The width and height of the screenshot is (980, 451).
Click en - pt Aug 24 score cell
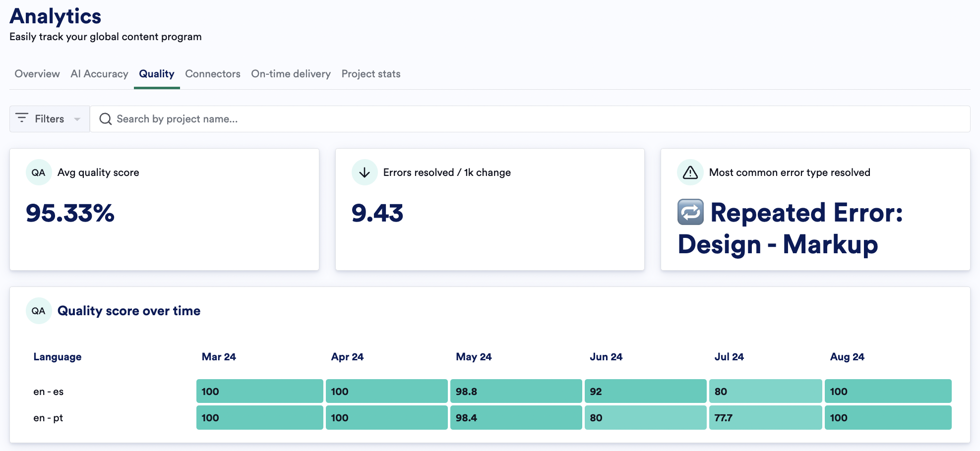pyautogui.click(x=888, y=417)
